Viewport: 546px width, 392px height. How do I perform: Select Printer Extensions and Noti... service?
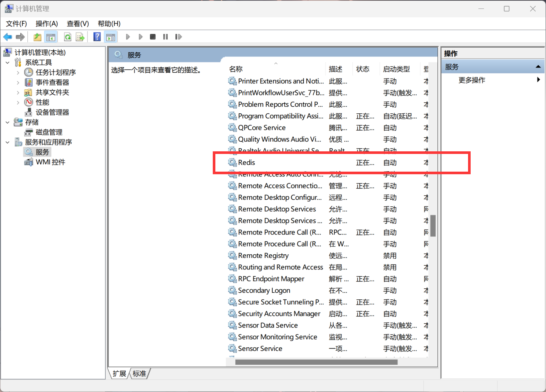tap(327, 81)
